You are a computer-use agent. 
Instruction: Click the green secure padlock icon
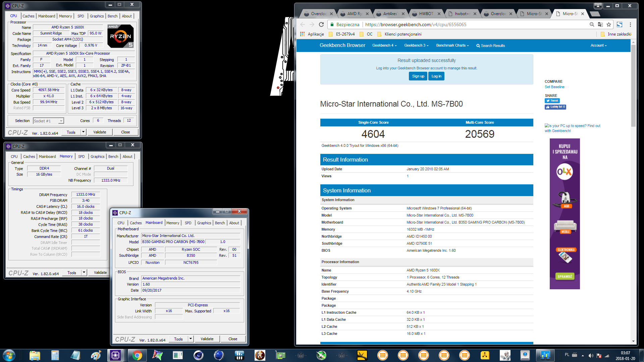click(332, 24)
